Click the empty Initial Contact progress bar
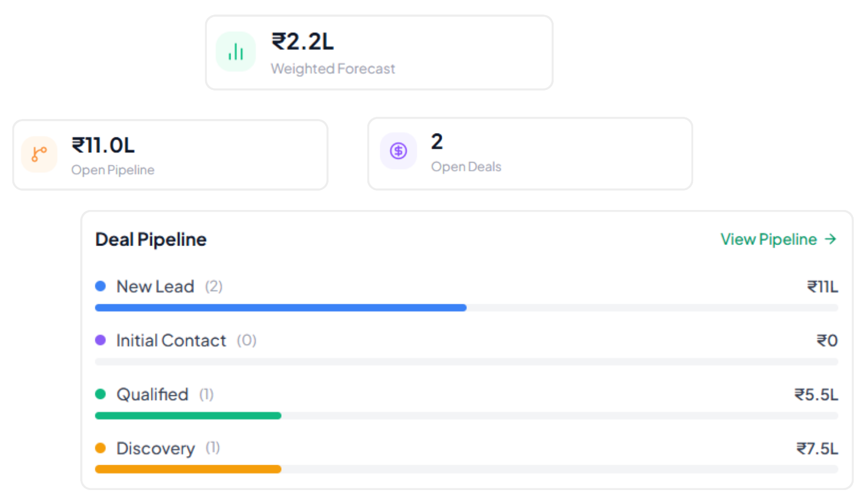The image size is (866, 504). click(x=466, y=362)
